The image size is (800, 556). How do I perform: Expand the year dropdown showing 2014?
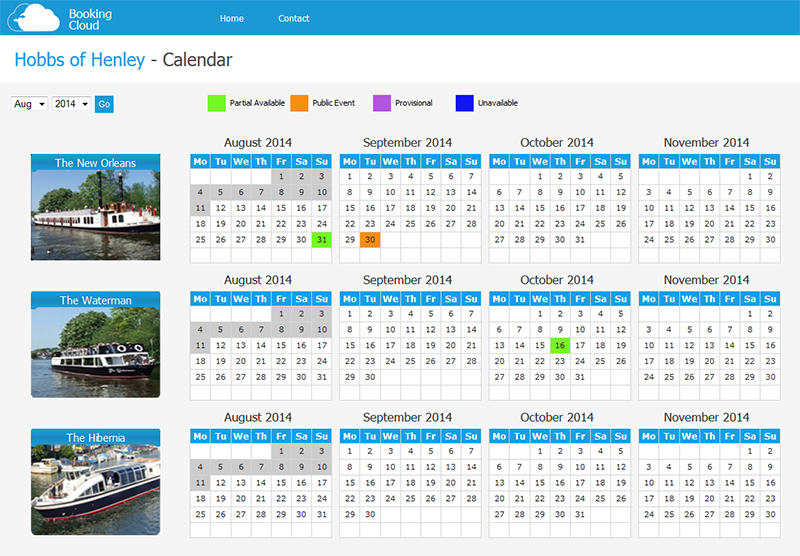click(x=71, y=104)
